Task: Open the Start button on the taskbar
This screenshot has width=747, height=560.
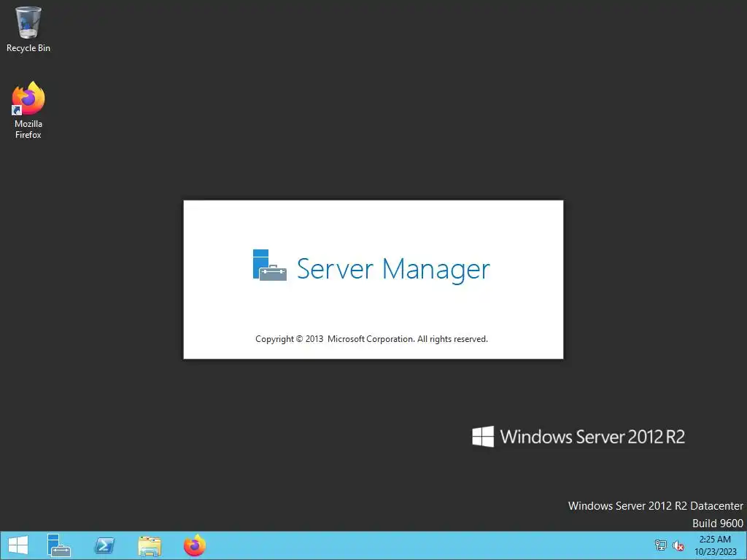Action: tap(18, 545)
